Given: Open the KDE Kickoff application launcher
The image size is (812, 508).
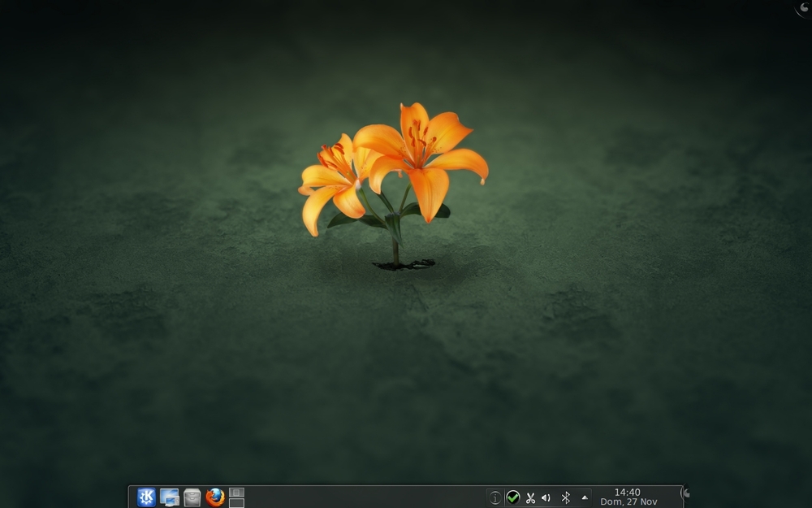Looking at the screenshot, I should (146, 497).
